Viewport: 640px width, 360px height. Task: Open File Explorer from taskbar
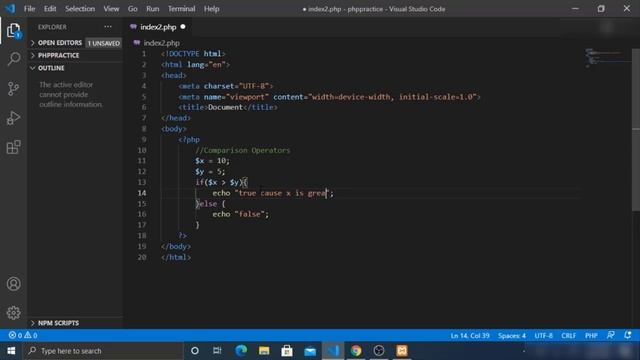[264, 351]
